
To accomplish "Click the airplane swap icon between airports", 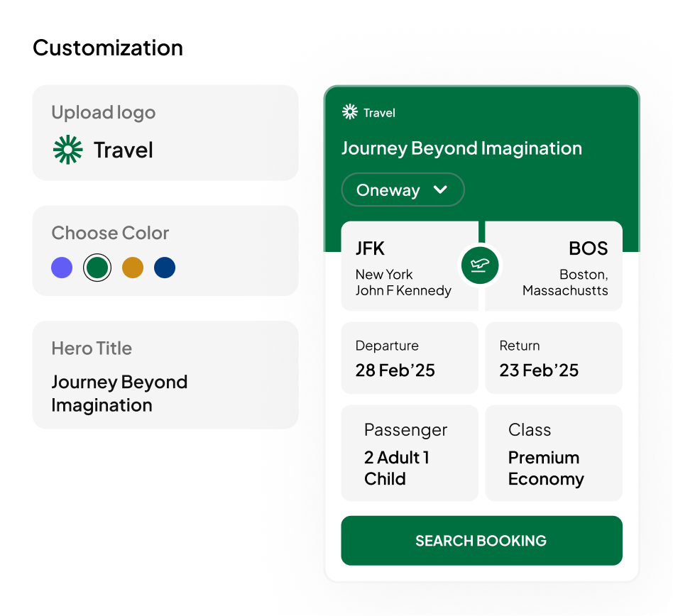I will pos(481,265).
